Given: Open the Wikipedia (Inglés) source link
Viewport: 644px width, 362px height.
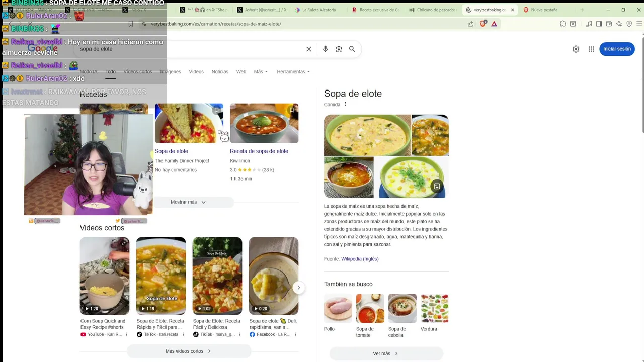Looking at the screenshot, I should [x=360, y=259].
